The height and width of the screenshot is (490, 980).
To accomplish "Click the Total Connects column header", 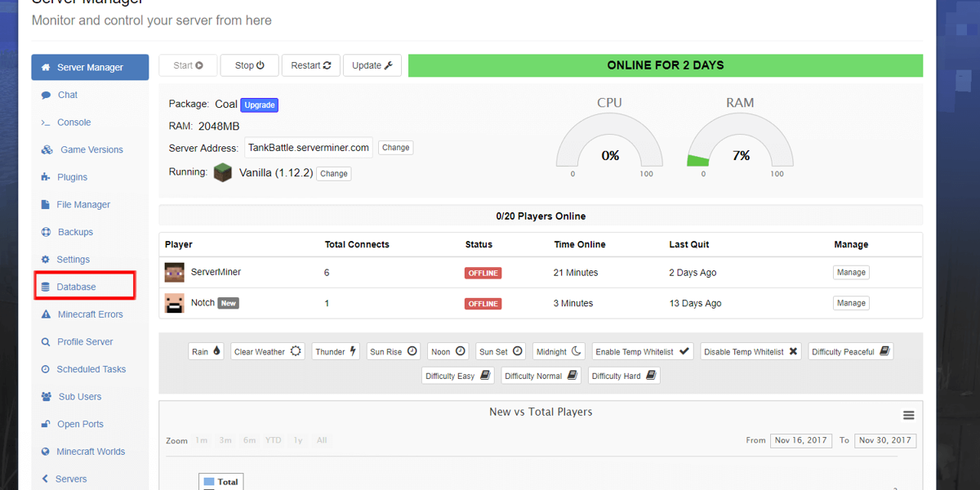I will [357, 244].
